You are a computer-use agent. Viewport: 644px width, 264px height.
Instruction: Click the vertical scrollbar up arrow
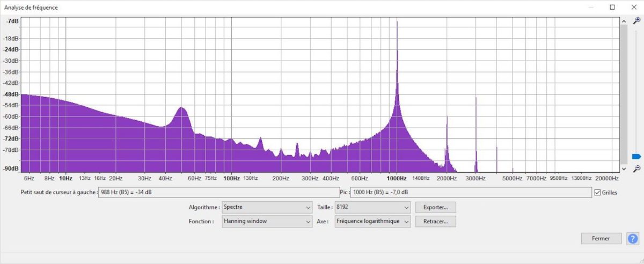(624, 20)
